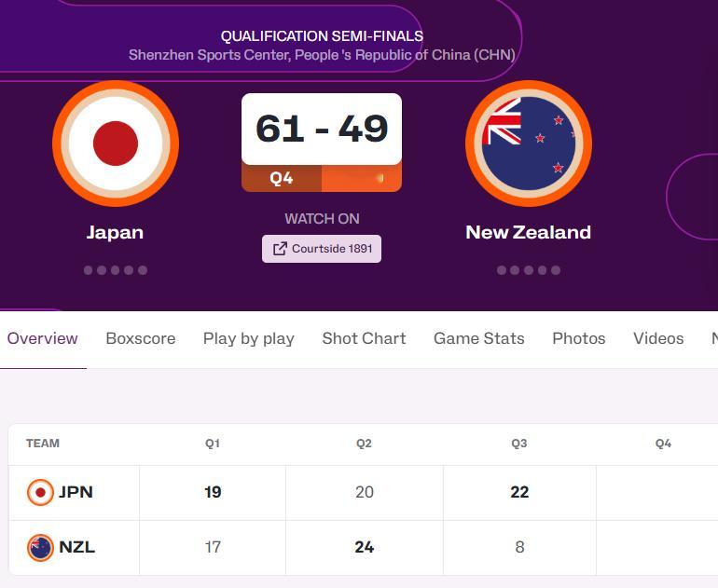Click the large Japan flag emblem

pyautogui.click(x=116, y=144)
